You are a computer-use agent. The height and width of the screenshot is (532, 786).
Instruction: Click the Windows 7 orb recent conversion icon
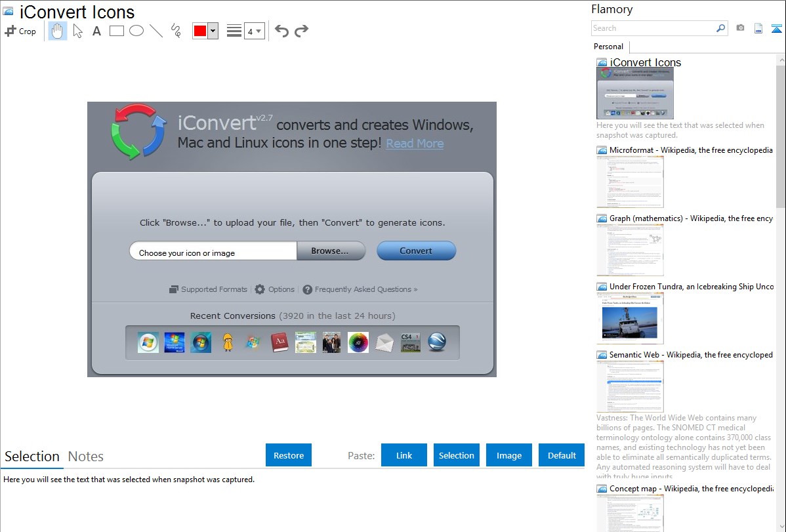pyautogui.click(x=148, y=342)
